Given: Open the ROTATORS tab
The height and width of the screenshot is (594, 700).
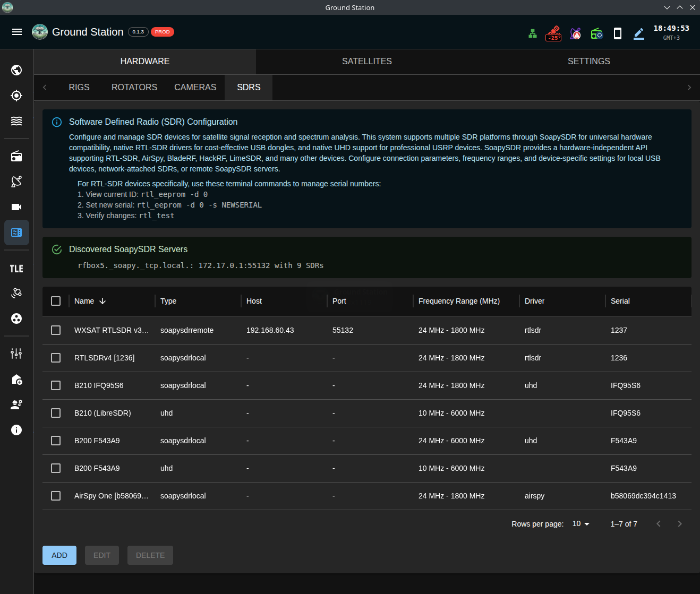Looking at the screenshot, I should [134, 87].
